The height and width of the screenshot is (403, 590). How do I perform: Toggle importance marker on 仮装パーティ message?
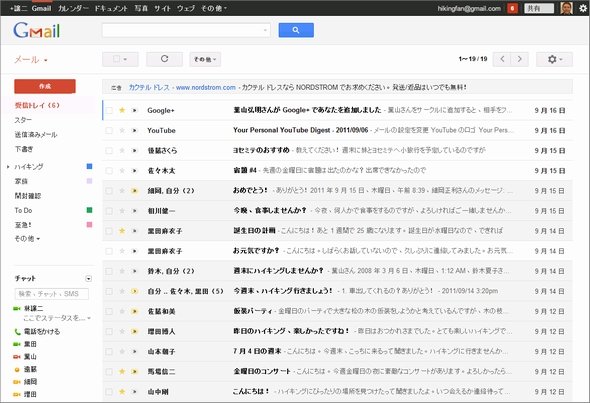[x=134, y=312]
